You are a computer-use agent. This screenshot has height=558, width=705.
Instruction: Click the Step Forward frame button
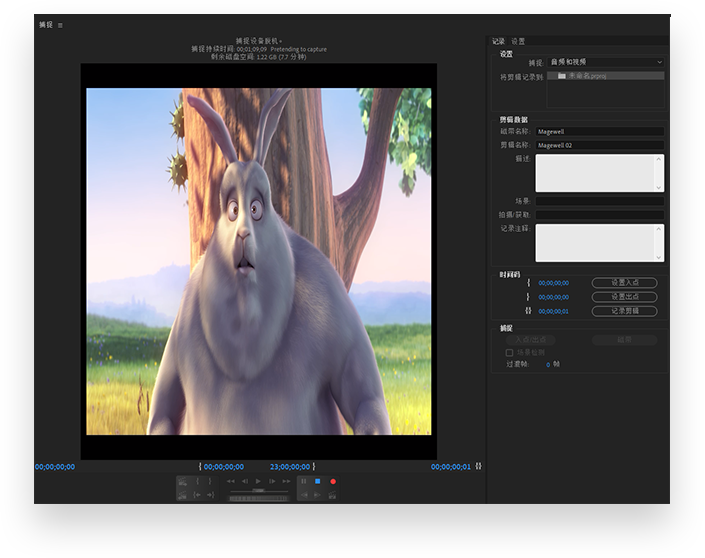(272, 481)
